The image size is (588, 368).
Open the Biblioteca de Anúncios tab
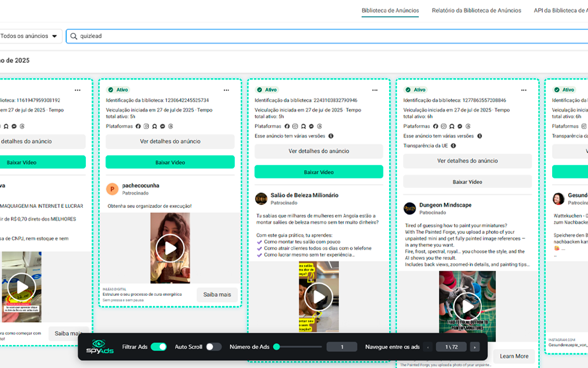pyautogui.click(x=390, y=10)
